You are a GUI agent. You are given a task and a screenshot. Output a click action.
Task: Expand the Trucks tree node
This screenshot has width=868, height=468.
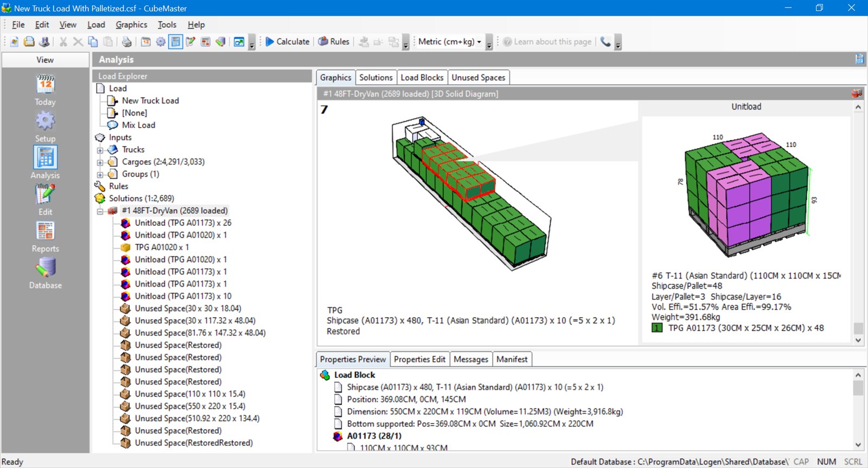(100, 150)
